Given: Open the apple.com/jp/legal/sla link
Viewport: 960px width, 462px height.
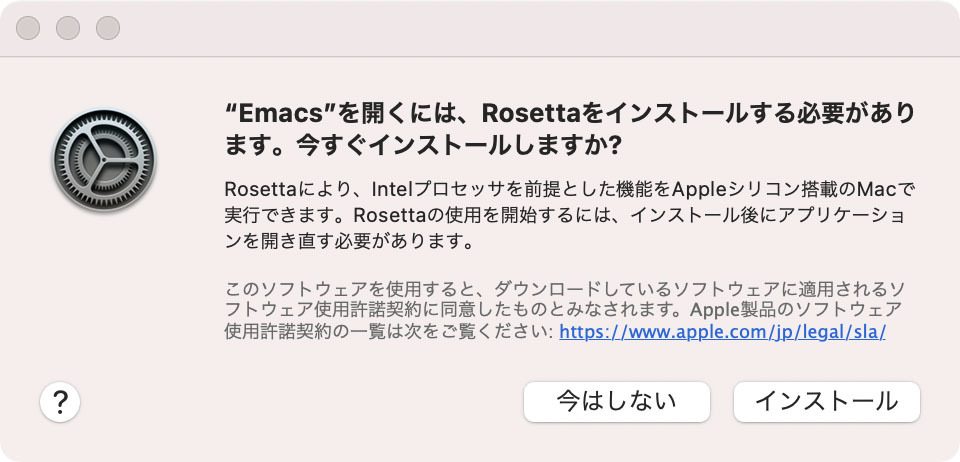Looking at the screenshot, I should tap(722, 332).
